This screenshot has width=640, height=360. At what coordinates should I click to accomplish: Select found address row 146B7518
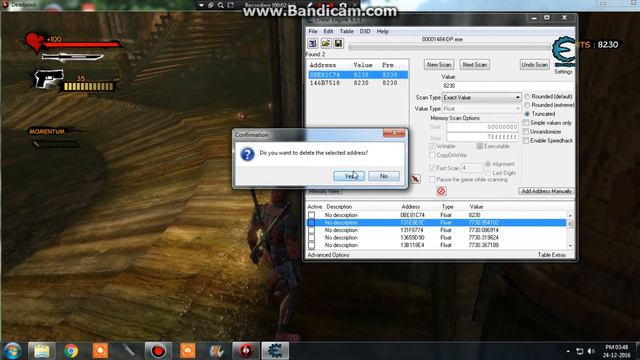(358, 83)
